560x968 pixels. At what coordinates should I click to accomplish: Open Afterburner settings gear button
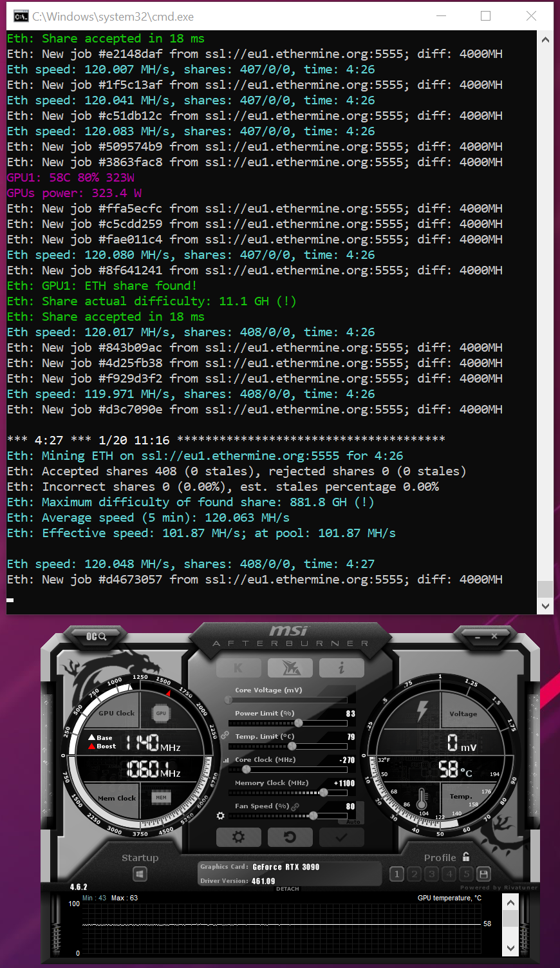(x=238, y=837)
